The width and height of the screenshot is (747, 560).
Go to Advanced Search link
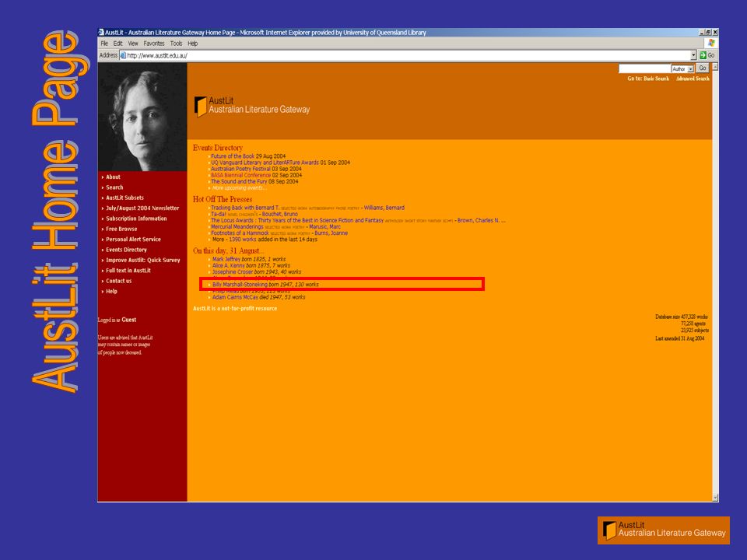pyautogui.click(x=693, y=79)
